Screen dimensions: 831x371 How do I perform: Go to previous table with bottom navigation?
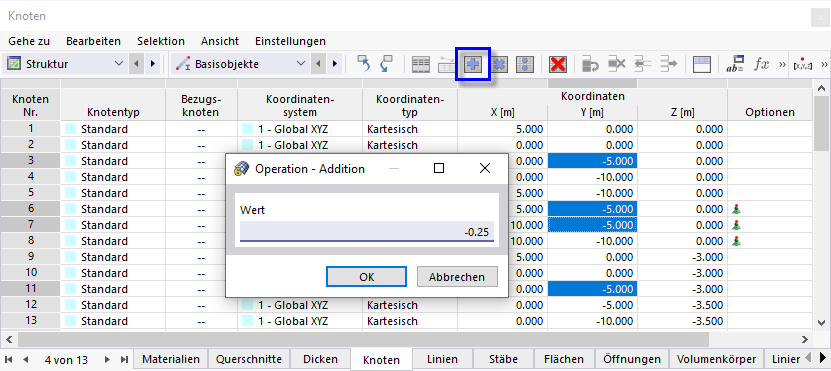tap(25, 359)
